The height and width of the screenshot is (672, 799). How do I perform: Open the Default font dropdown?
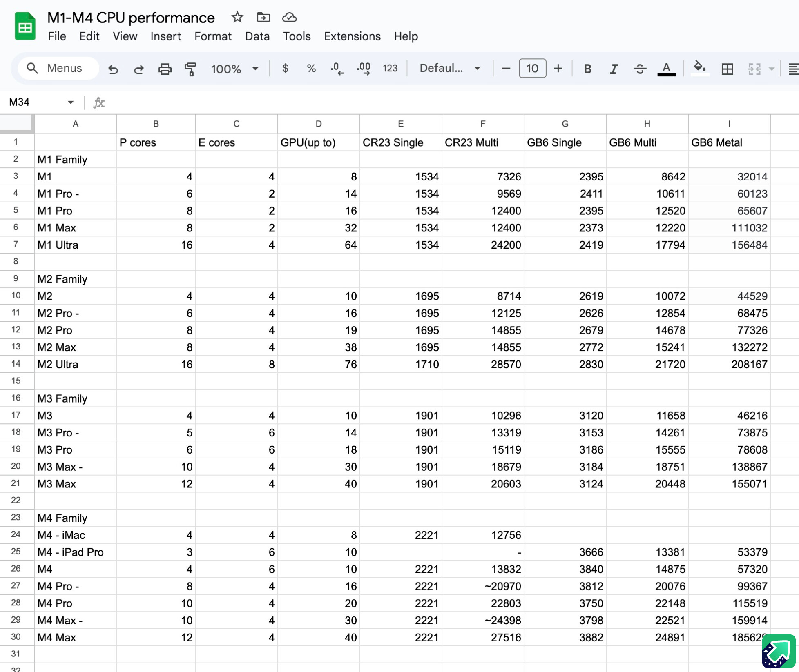point(450,68)
